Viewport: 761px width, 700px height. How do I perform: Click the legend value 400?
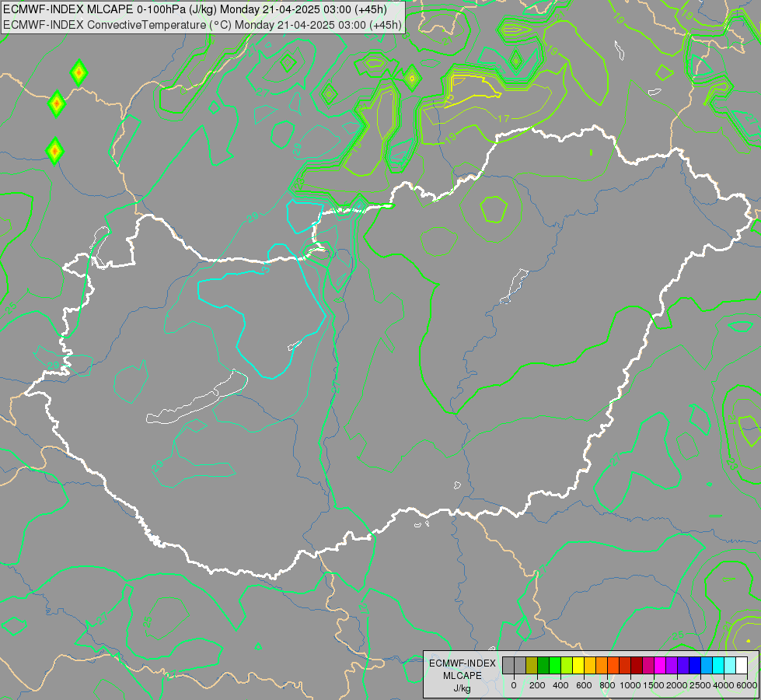pyautogui.click(x=560, y=685)
